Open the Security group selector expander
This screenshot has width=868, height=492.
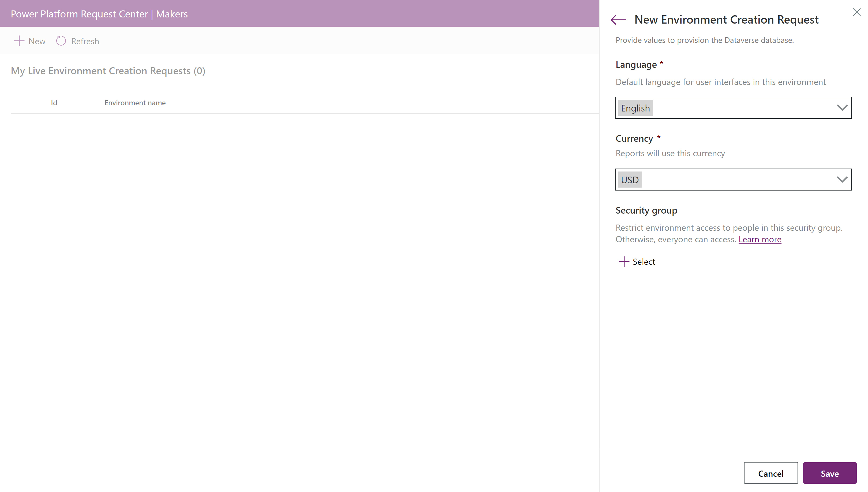click(x=637, y=261)
